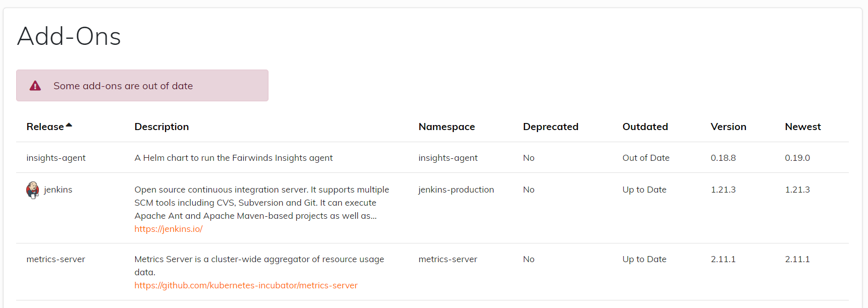Sort by Namespace column header
The image size is (868, 308).
click(x=447, y=127)
